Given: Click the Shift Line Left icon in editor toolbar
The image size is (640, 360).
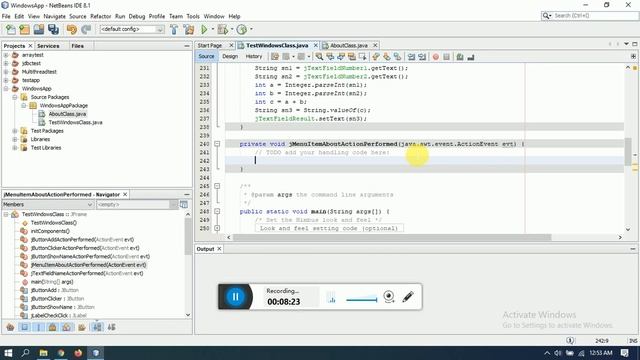Looking at the screenshot, I should point(411,57).
